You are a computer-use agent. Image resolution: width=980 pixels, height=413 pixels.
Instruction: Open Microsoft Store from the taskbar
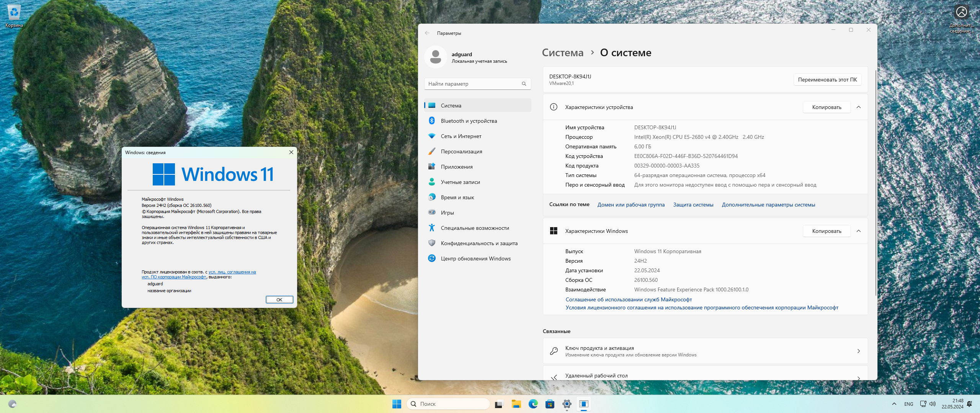click(x=550, y=404)
